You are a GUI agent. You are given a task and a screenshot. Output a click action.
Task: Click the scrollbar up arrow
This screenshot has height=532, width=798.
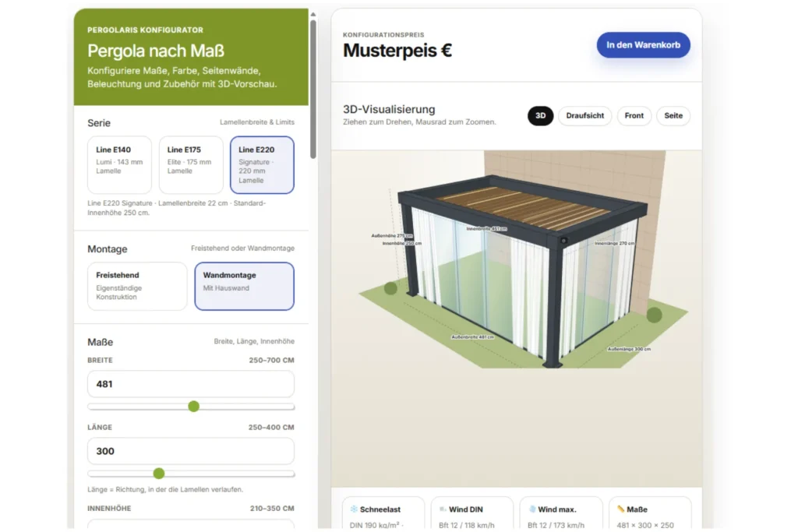pos(313,14)
